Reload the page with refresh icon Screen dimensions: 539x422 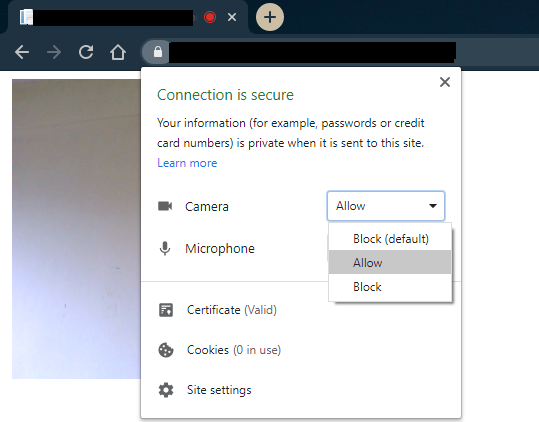point(86,52)
